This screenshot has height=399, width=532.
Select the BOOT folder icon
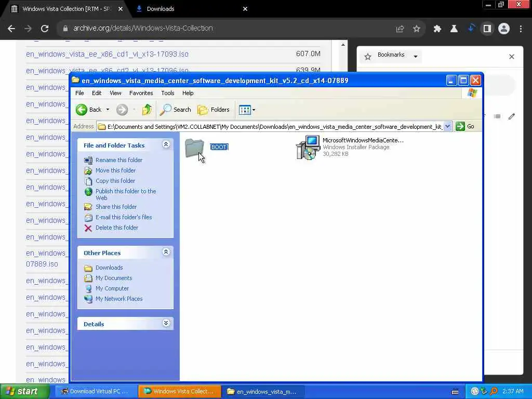194,148
